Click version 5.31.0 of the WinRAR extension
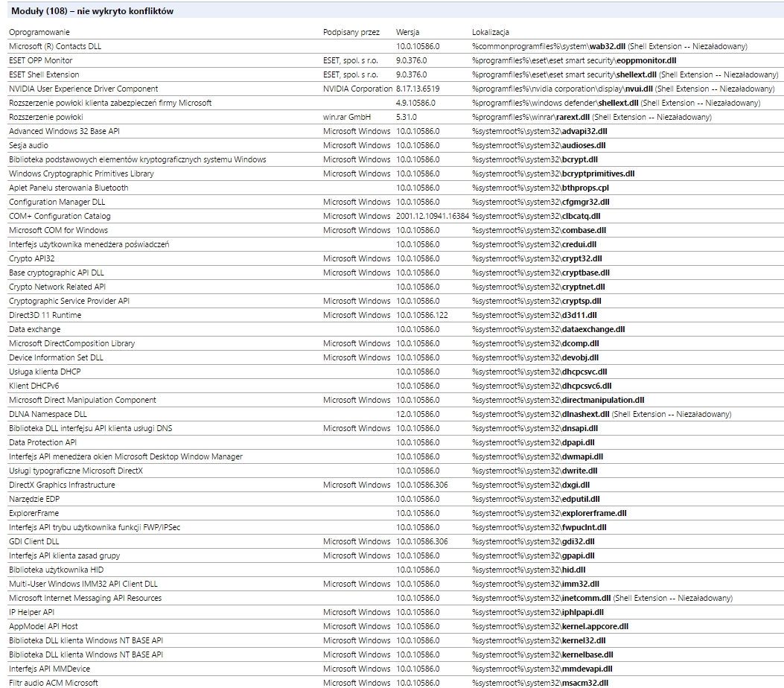Viewport: 784px width, 688px height. [407, 117]
